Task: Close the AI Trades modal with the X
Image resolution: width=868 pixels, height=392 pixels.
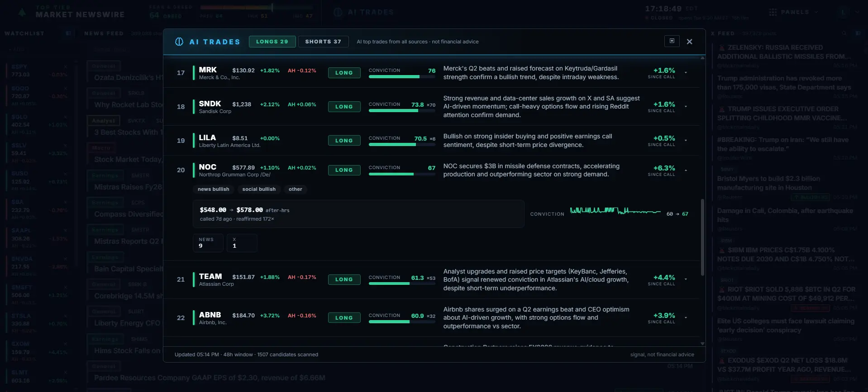Action: pyautogui.click(x=689, y=42)
